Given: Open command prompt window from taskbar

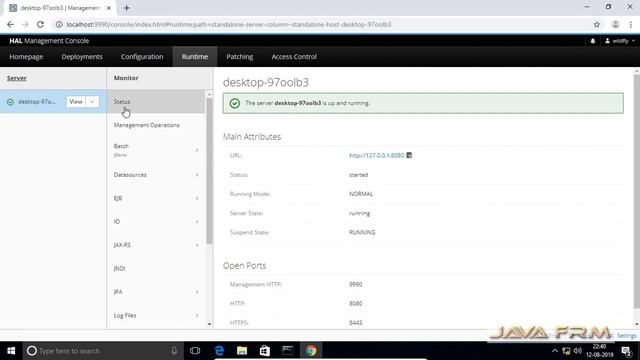Looking at the screenshot, I should pos(288,351).
